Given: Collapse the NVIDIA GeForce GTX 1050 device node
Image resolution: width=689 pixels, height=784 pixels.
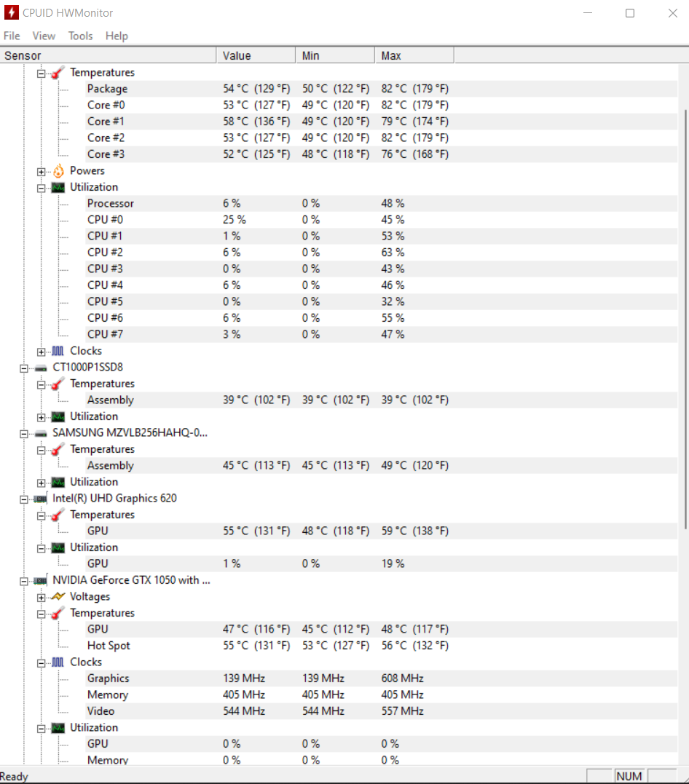Looking at the screenshot, I should tap(23, 581).
